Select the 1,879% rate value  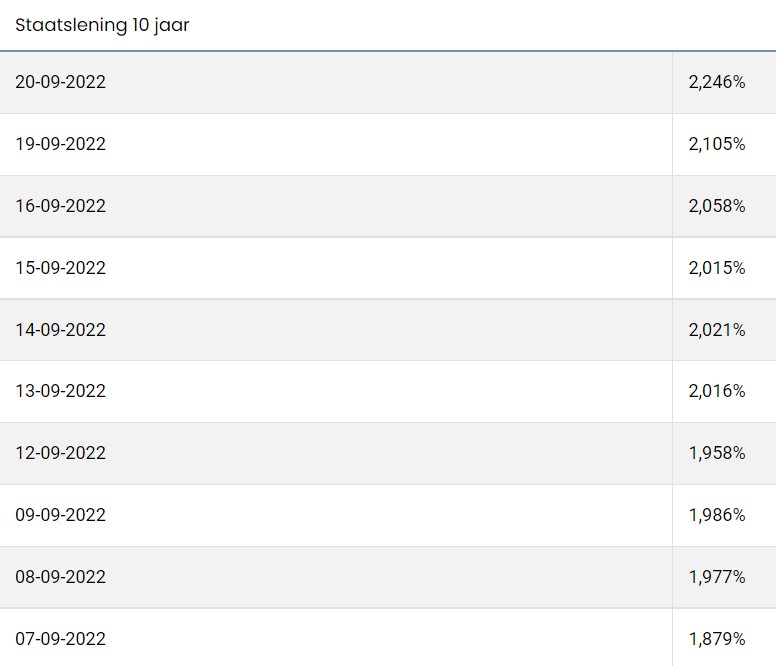tap(717, 639)
